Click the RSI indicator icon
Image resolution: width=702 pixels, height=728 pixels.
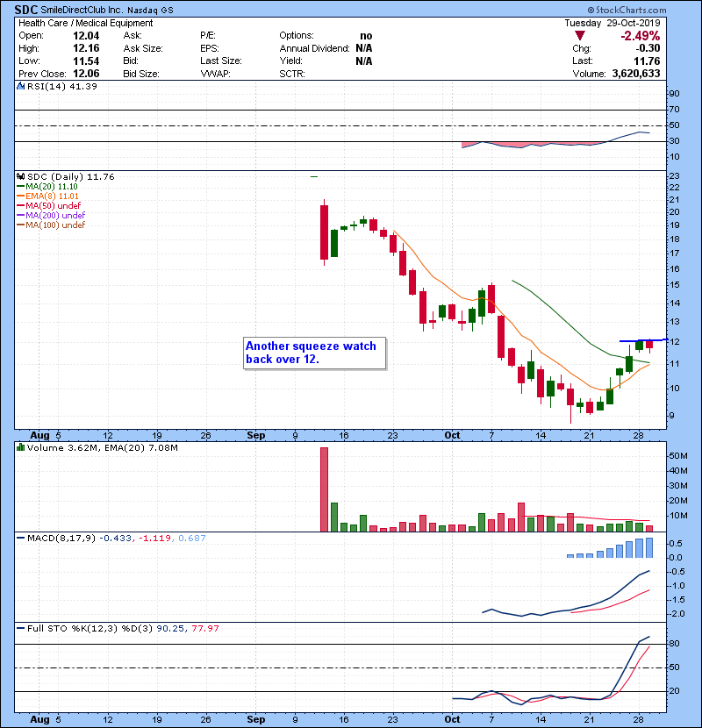click(x=20, y=86)
